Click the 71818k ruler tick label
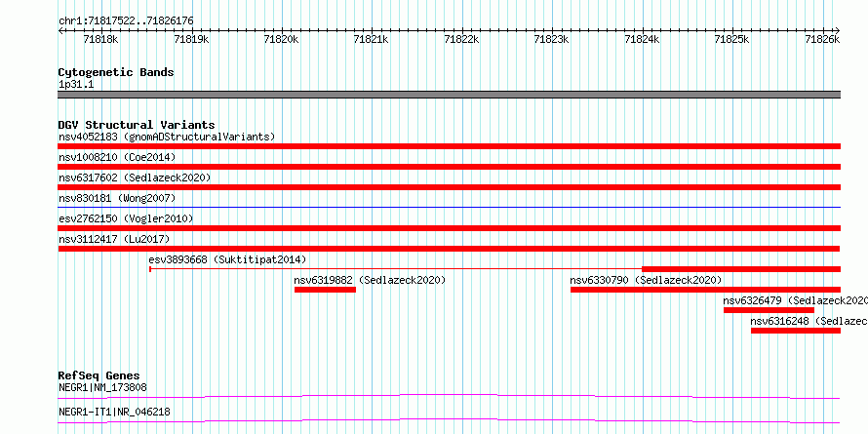This screenshot has height=434, width=868. click(100, 39)
